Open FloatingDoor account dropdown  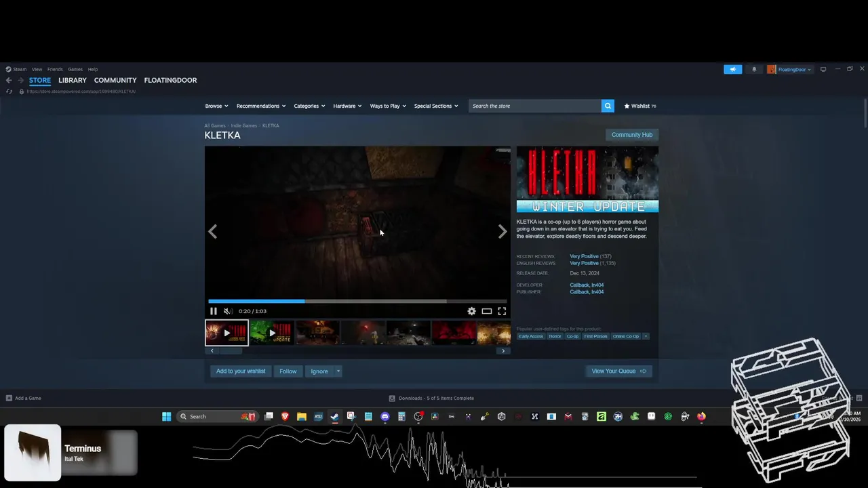pos(789,69)
